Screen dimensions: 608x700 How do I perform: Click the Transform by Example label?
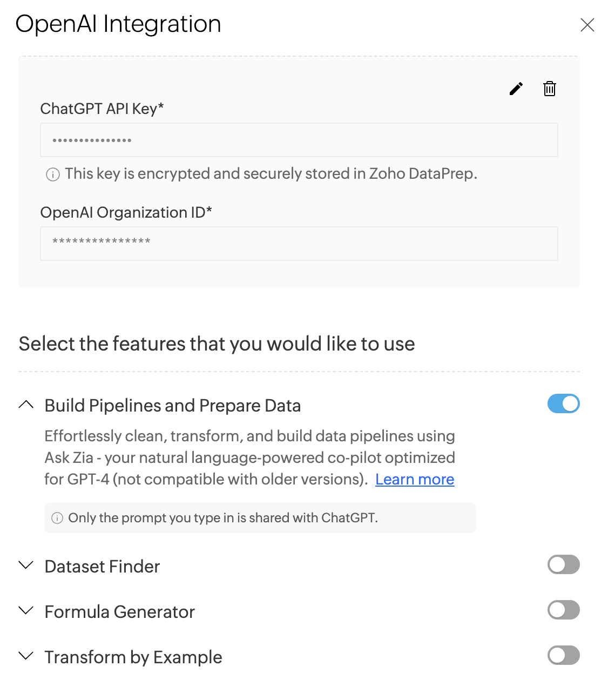(x=133, y=657)
